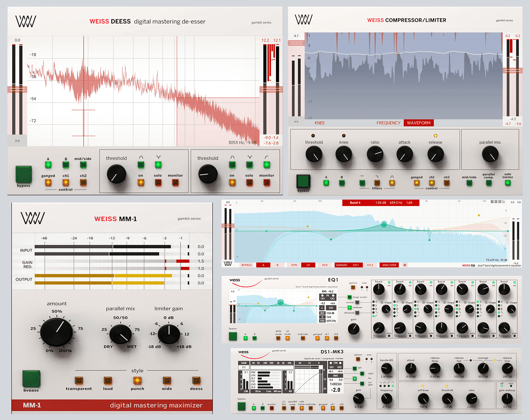Screen dimensions: 530x420
Task: Toggle the green bypass button in Weiss Deess
Action: (x=23, y=174)
